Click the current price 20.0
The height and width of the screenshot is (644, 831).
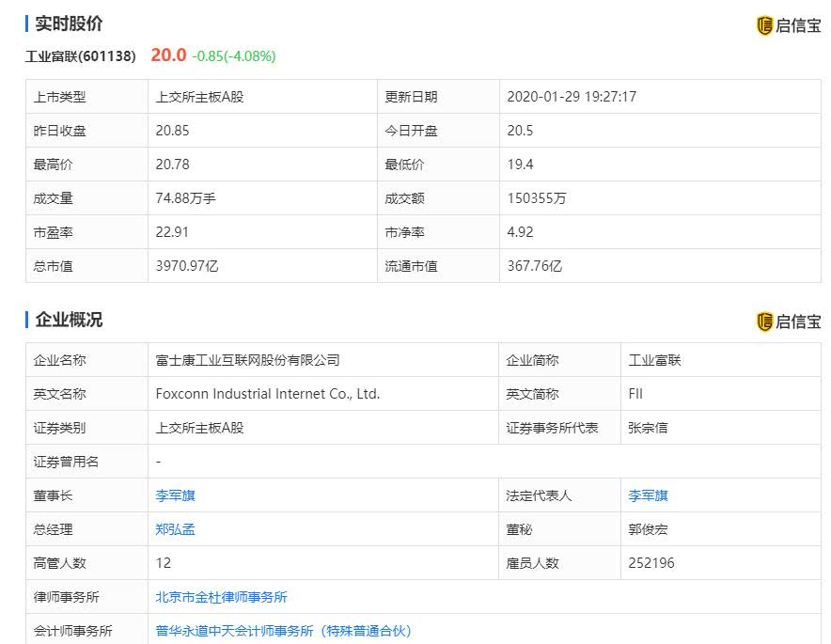(x=168, y=55)
